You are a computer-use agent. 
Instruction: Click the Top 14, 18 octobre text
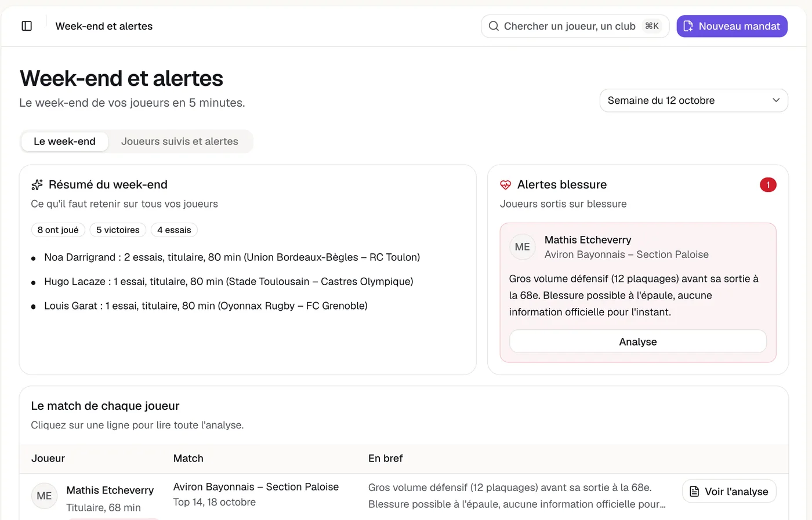(x=215, y=502)
